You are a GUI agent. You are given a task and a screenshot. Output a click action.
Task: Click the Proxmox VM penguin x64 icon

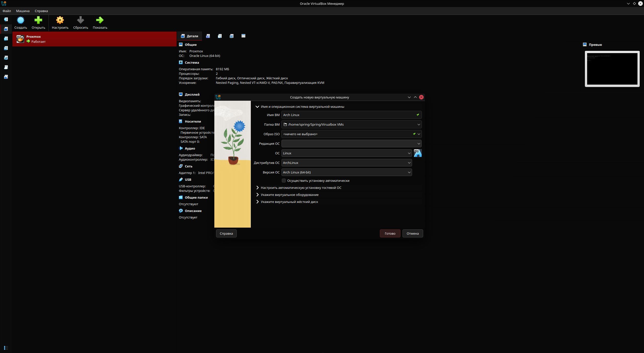[x=20, y=39]
